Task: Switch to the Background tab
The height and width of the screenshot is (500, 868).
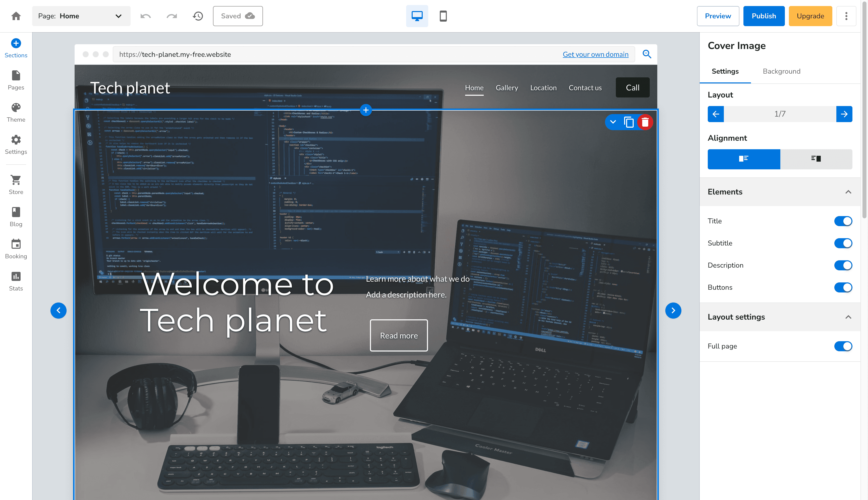Action: pos(781,71)
